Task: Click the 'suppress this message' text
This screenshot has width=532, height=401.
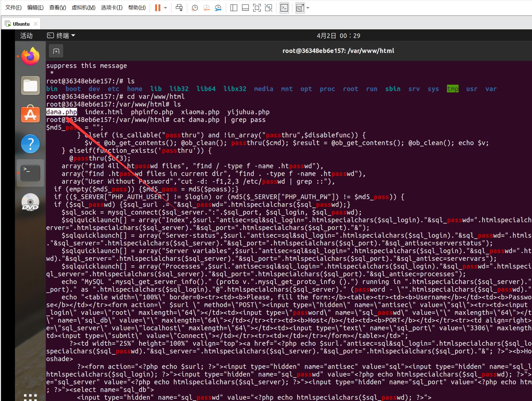Action: pos(87,66)
